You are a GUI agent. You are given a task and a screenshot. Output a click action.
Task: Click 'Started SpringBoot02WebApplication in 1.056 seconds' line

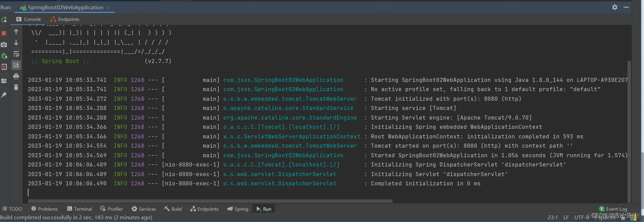(x=328, y=155)
